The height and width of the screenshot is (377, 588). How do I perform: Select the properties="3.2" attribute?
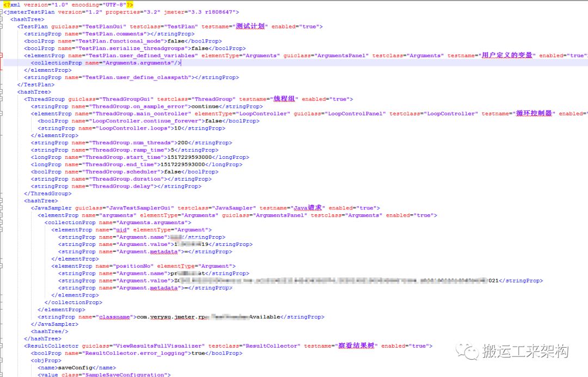pyautogui.click(x=133, y=12)
